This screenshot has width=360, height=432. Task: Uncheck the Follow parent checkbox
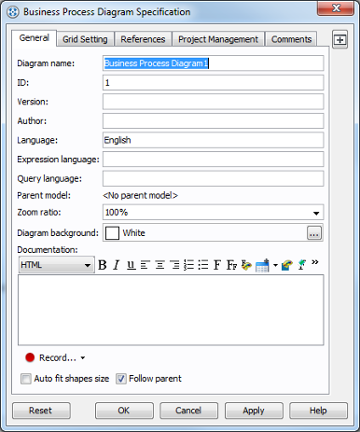121,379
